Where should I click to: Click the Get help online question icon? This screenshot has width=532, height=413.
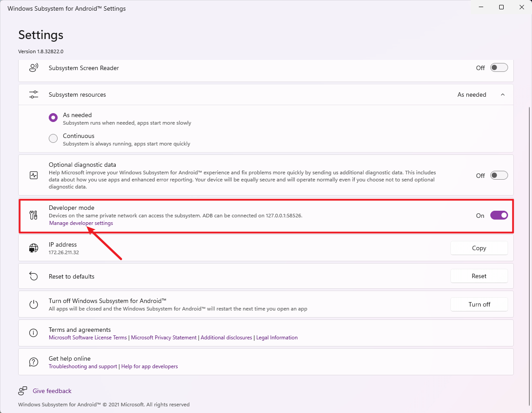coord(34,362)
